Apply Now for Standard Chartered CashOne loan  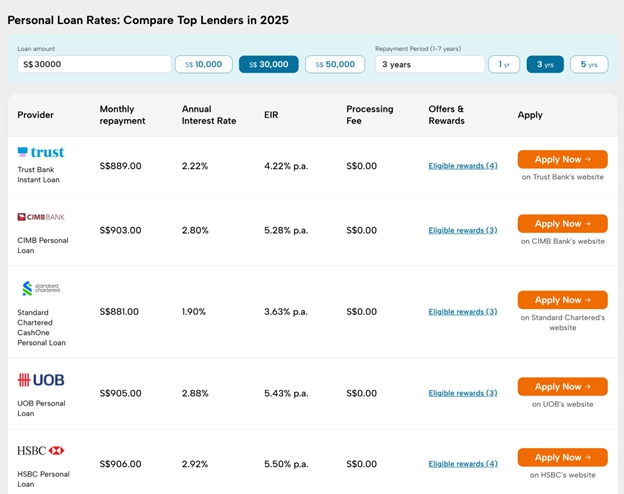563,300
